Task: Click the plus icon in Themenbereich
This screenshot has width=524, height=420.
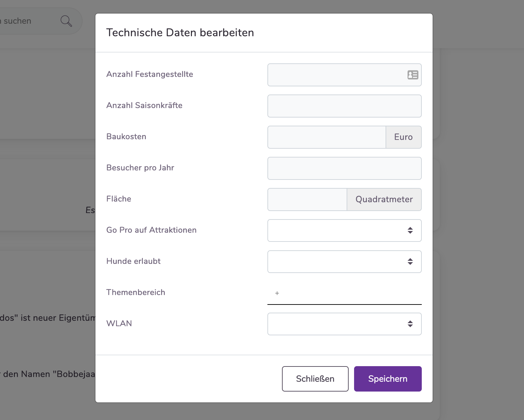Action: tap(277, 293)
